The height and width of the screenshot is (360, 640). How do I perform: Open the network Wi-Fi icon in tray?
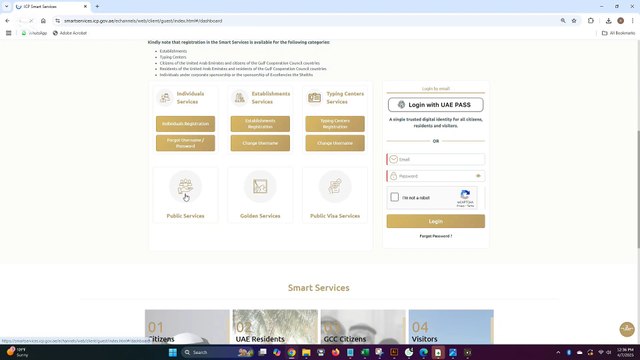coord(601,352)
